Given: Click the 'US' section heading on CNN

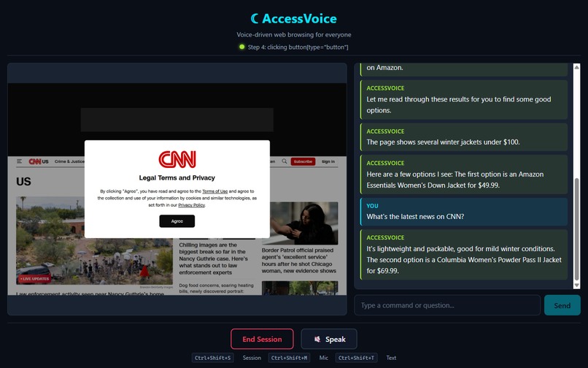Looking at the screenshot, I should point(23,182).
